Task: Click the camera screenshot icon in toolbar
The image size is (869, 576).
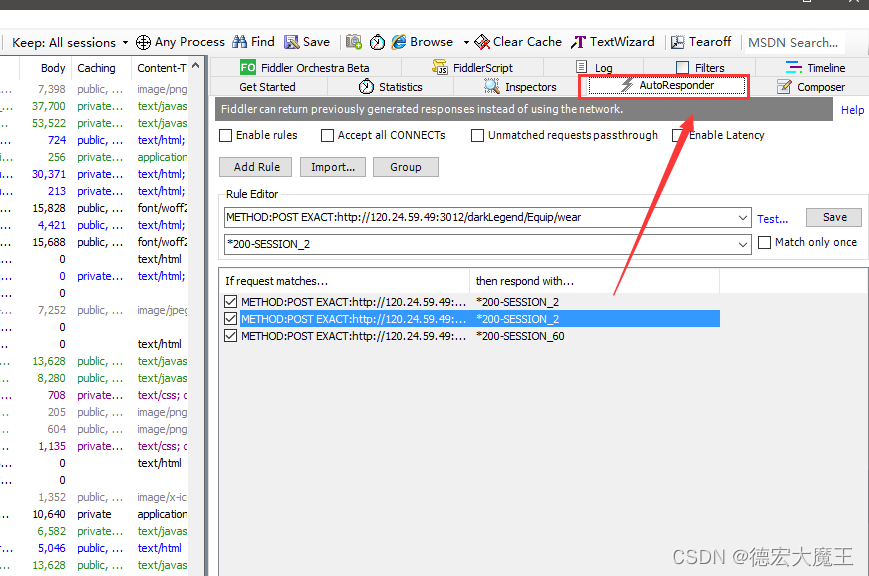Action: pos(354,42)
